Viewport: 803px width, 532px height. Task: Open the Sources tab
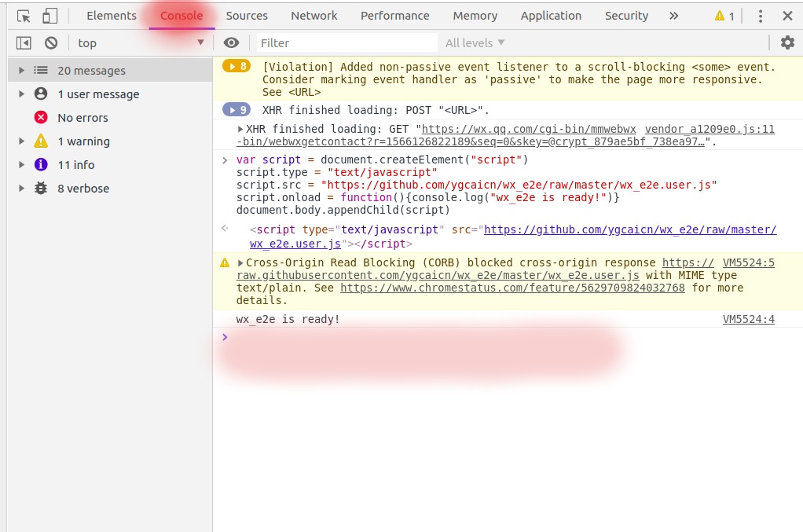pos(247,16)
